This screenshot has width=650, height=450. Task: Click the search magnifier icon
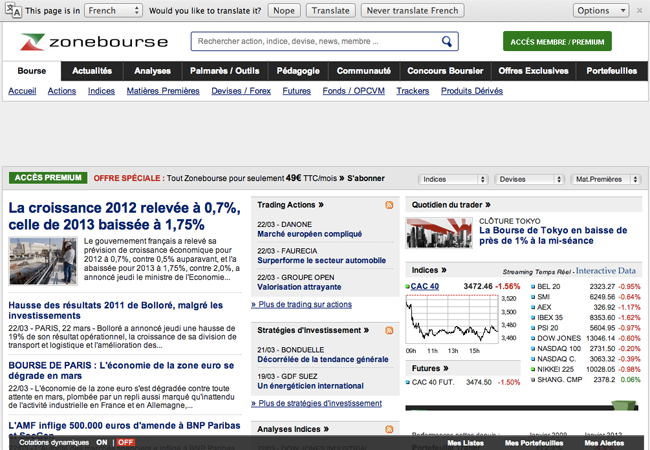click(448, 42)
